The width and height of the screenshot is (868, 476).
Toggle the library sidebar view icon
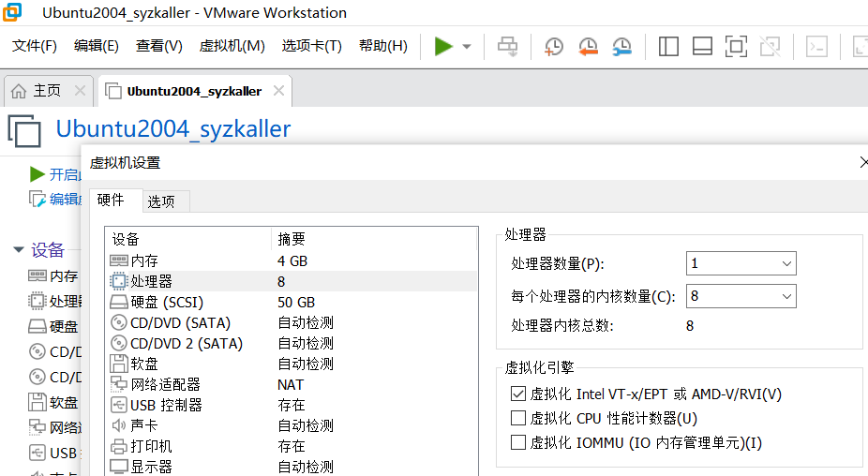coord(668,46)
